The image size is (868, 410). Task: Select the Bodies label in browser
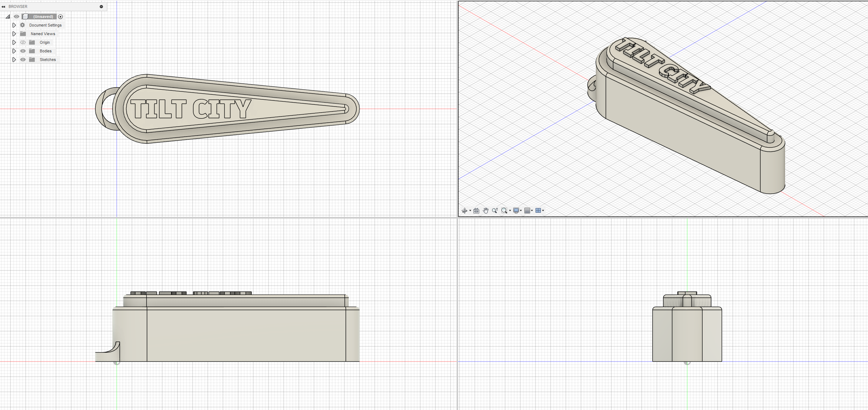coord(46,51)
